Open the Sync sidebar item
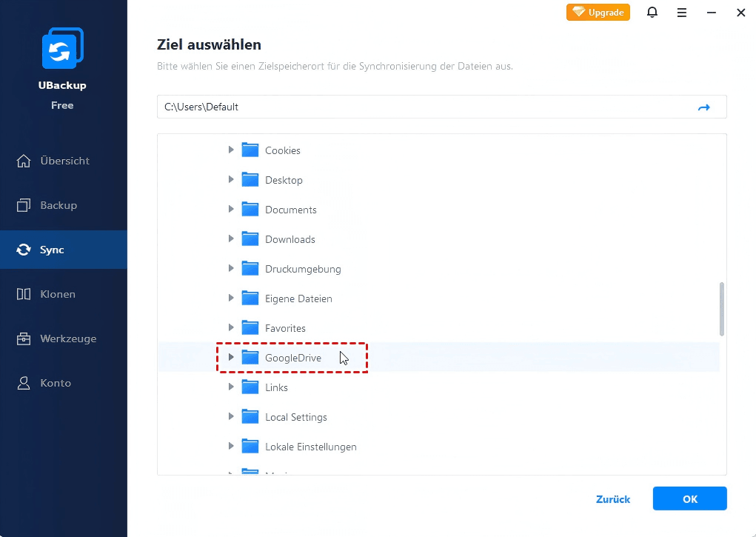756x537 pixels. 52,250
